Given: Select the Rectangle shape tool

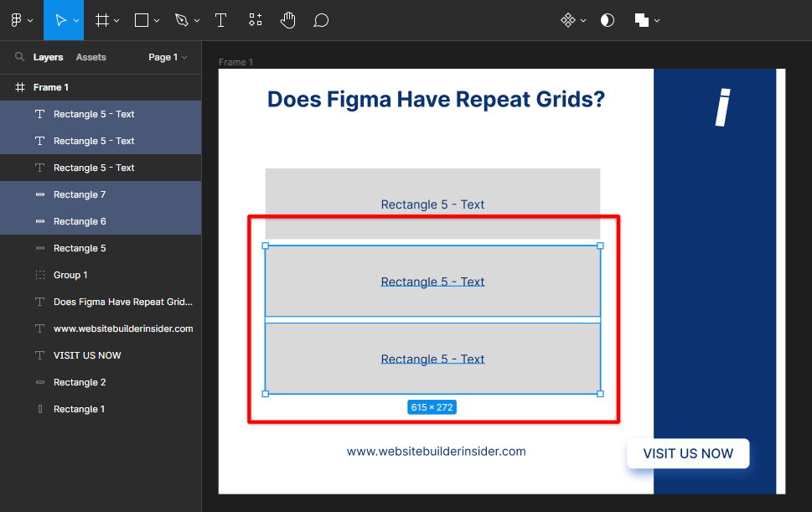Looking at the screenshot, I should pyautogui.click(x=142, y=20).
